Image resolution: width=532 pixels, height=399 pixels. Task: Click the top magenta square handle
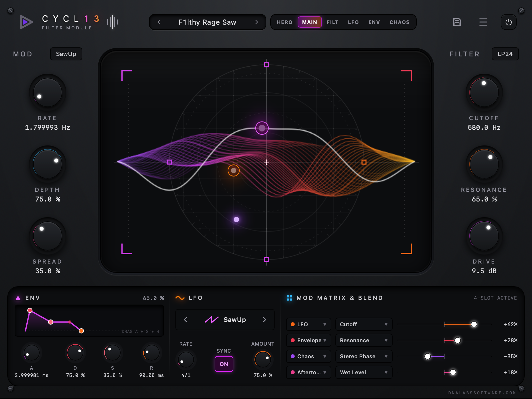tap(267, 65)
